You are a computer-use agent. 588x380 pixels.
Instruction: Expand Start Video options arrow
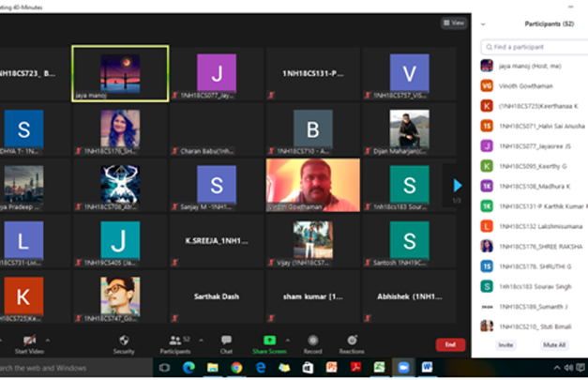click(x=48, y=340)
